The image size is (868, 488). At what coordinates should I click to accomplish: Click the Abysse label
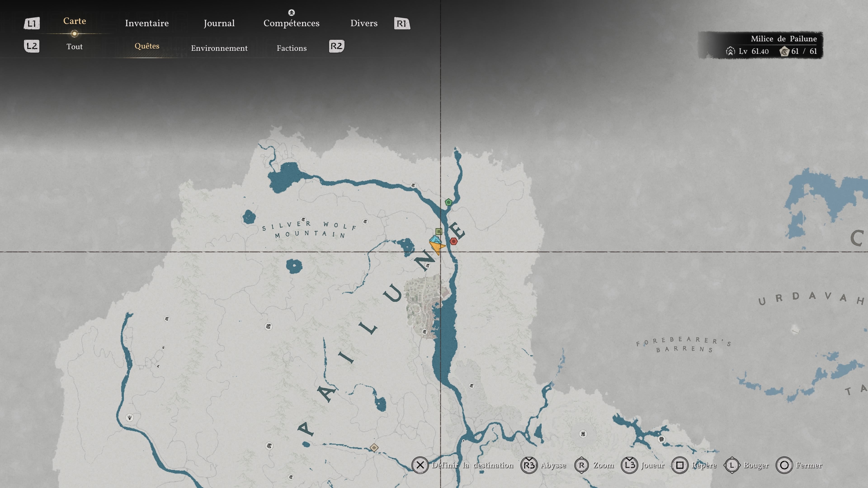(553, 465)
